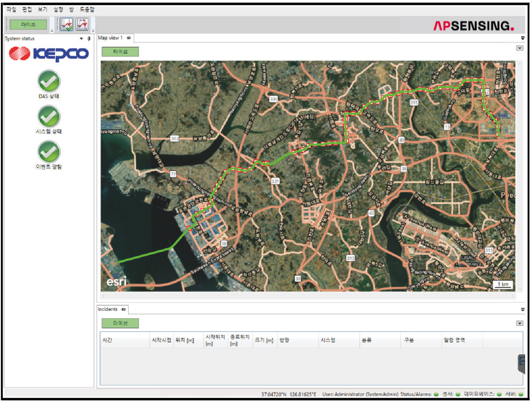Image resolution: width=532 pixels, height=404 pixels.
Task: Click the 크기 [m] column header
Action: coord(264,340)
